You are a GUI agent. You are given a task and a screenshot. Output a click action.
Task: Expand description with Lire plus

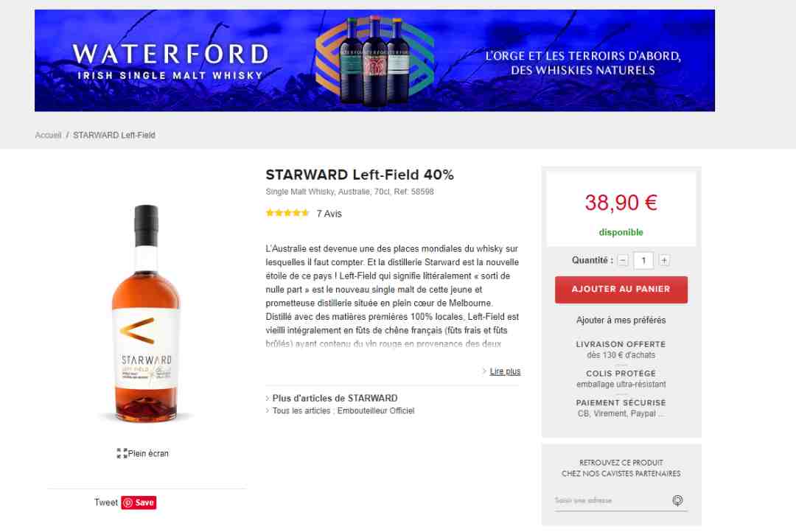point(505,371)
